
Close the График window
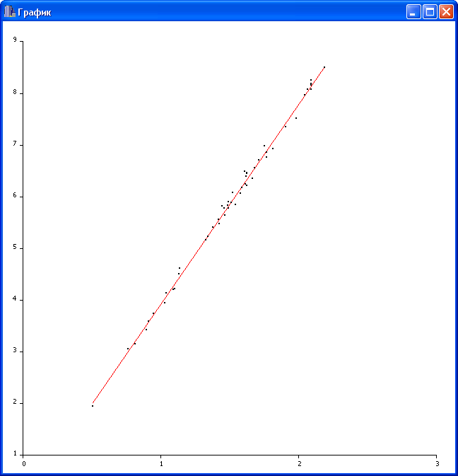click(x=446, y=12)
